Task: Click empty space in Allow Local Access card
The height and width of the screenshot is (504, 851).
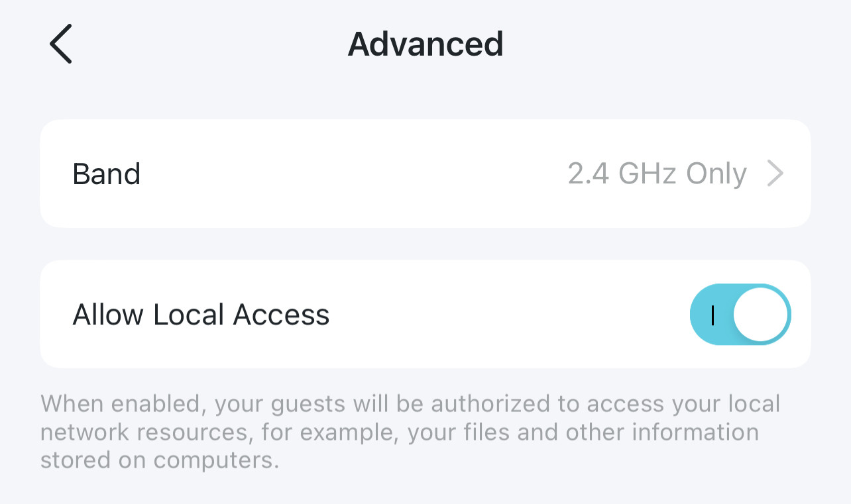Action: [510, 315]
